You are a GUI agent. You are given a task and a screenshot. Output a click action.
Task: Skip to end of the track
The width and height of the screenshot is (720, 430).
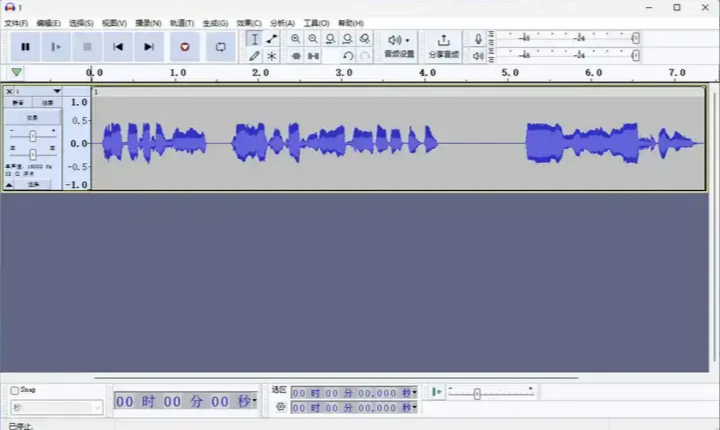pyautogui.click(x=149, y=46)
